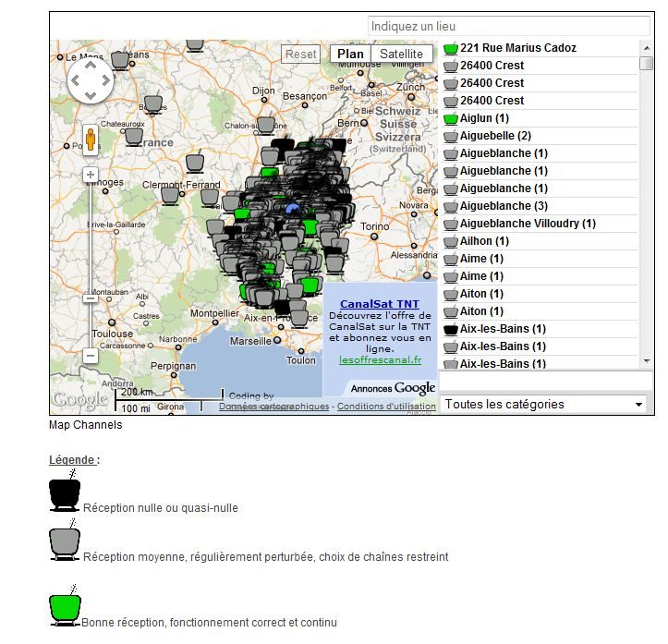Open Conditions d'utilisation link
The image size is (668, 644).
(385, 407)
